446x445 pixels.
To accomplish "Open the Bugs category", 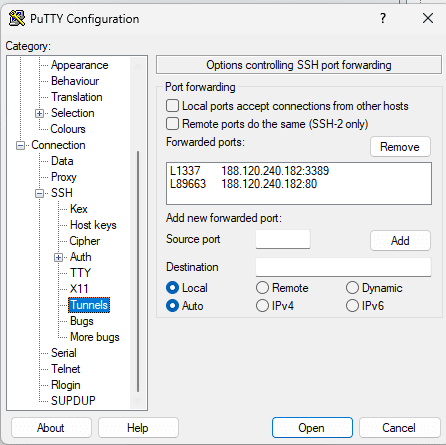I will coord(82,321).
